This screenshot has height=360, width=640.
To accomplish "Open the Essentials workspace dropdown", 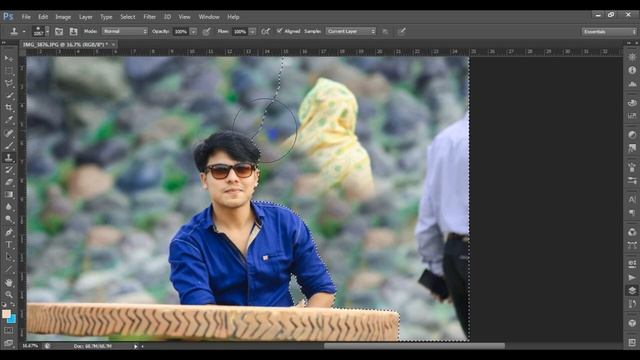I will coord(609,31).
